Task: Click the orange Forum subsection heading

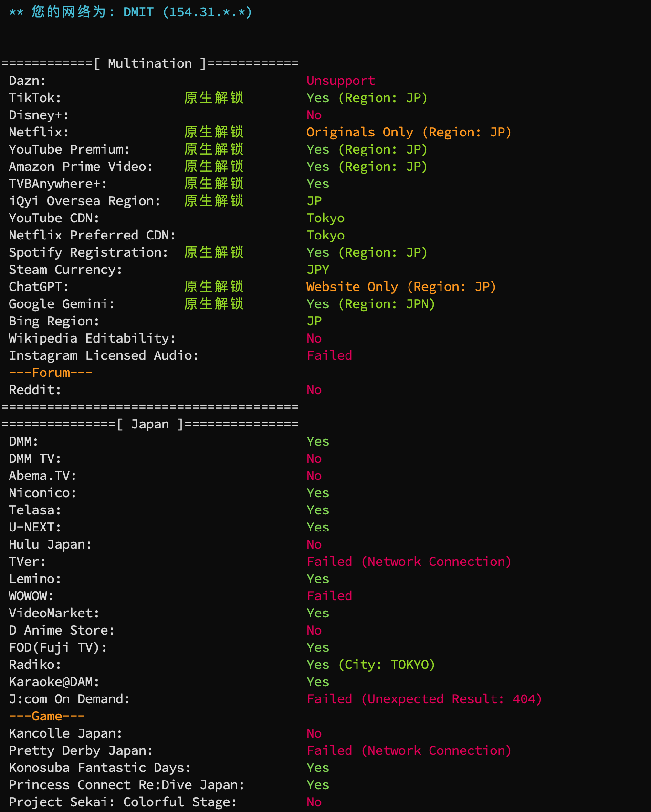Action: [x=51, y=373]
